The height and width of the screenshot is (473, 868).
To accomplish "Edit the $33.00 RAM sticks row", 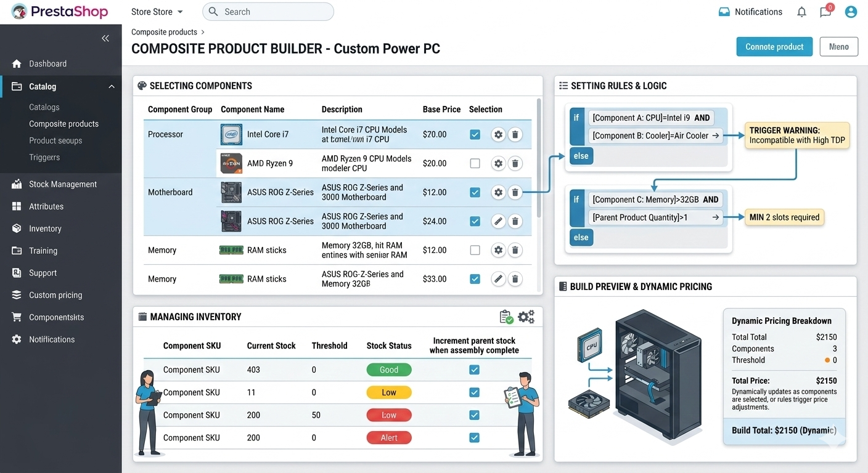I will [498, 279].
